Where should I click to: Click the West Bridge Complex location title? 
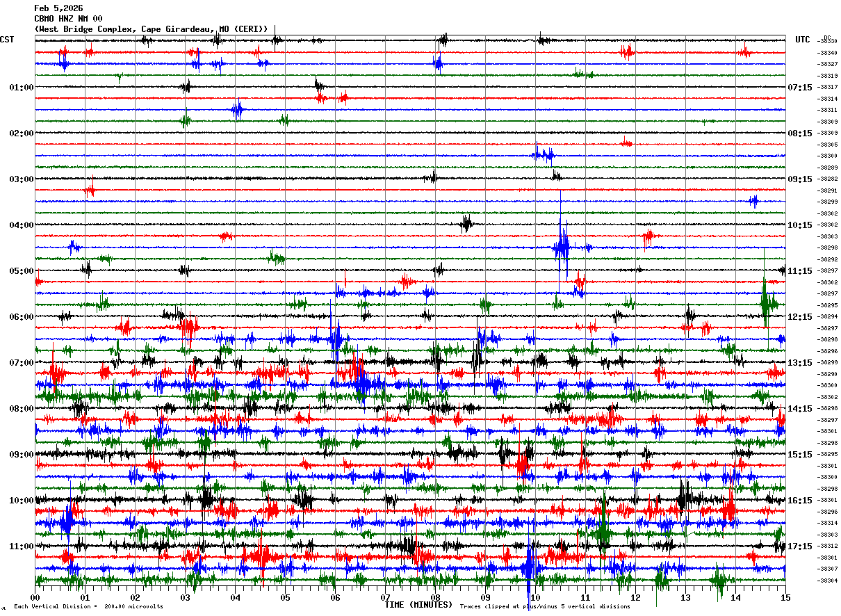(151, 29)
